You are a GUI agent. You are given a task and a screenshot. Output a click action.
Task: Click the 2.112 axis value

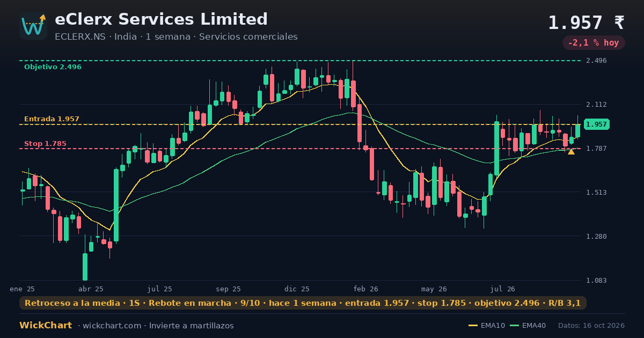tap(596, 105)
